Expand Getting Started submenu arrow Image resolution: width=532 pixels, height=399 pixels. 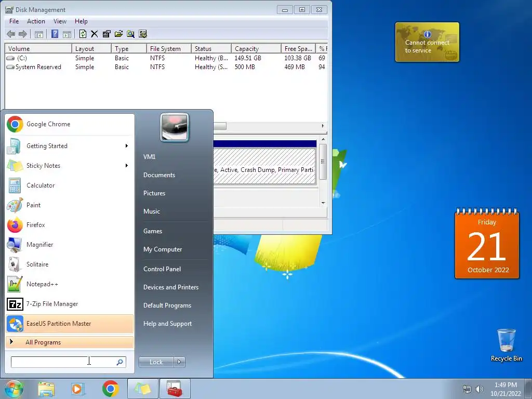click(x=127, y=146)
